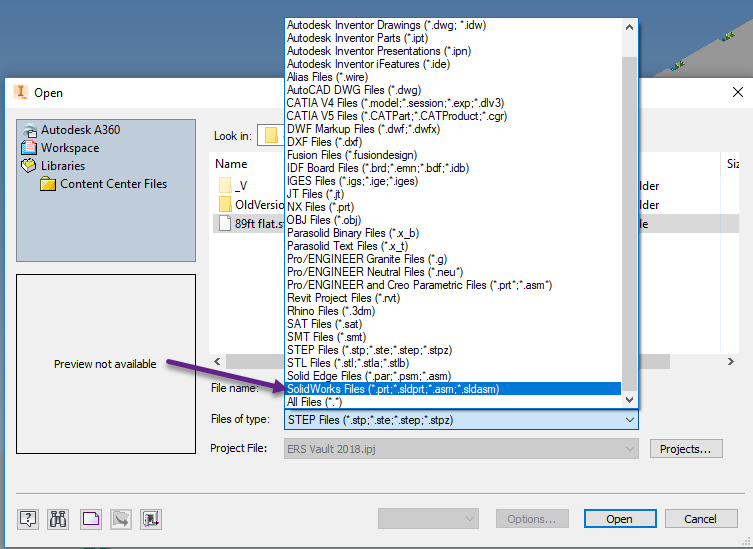Close the Open dialog
This screenshot has height=549, width=753.
[x=738, y=92]
